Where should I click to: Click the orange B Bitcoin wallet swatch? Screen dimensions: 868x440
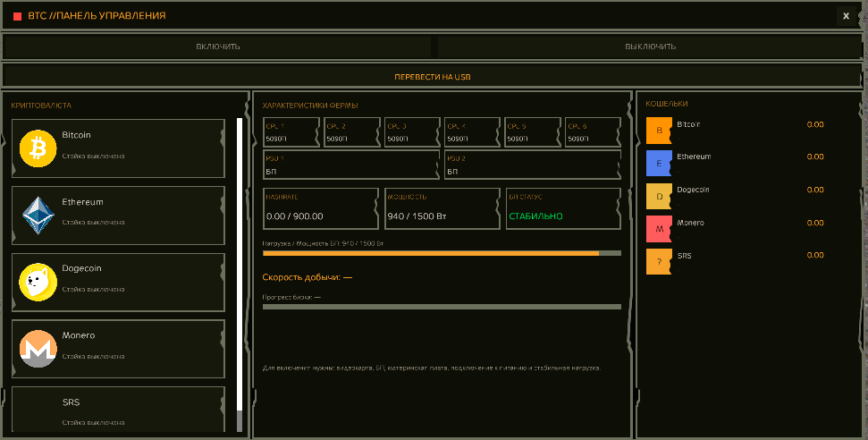click(x=660, y=131)
